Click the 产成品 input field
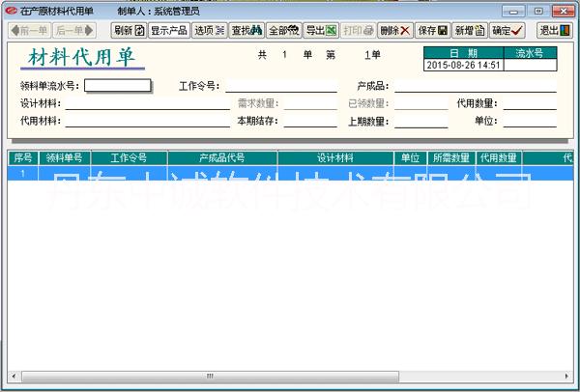The image size is (580, 392). pos(476,86)
